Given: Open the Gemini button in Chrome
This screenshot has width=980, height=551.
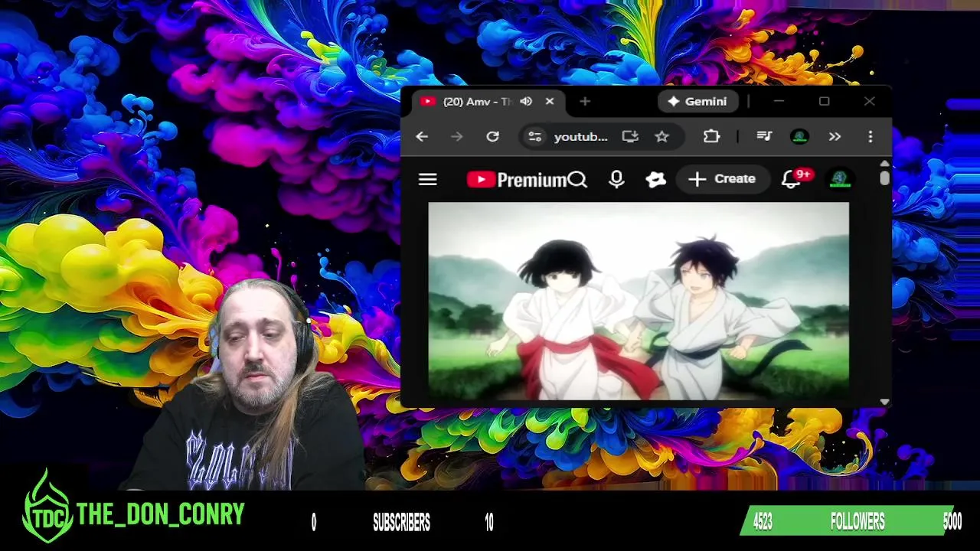Looking at the screenshot, I should 697,102.
